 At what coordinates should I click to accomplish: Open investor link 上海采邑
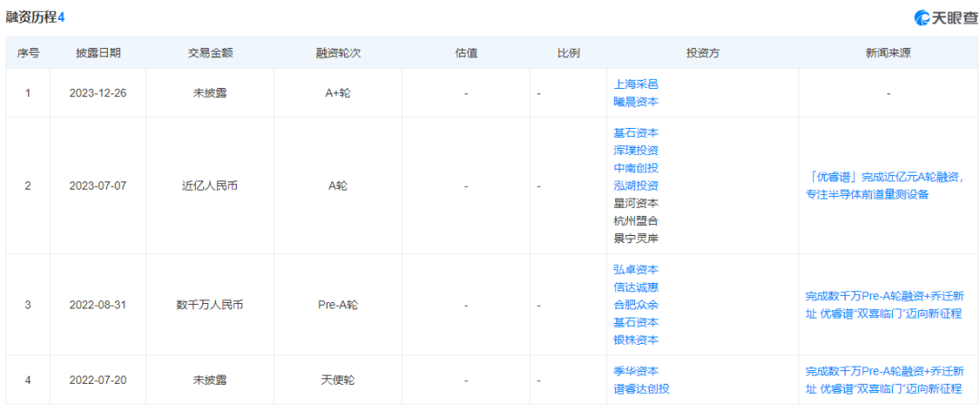tap(636, 84)
